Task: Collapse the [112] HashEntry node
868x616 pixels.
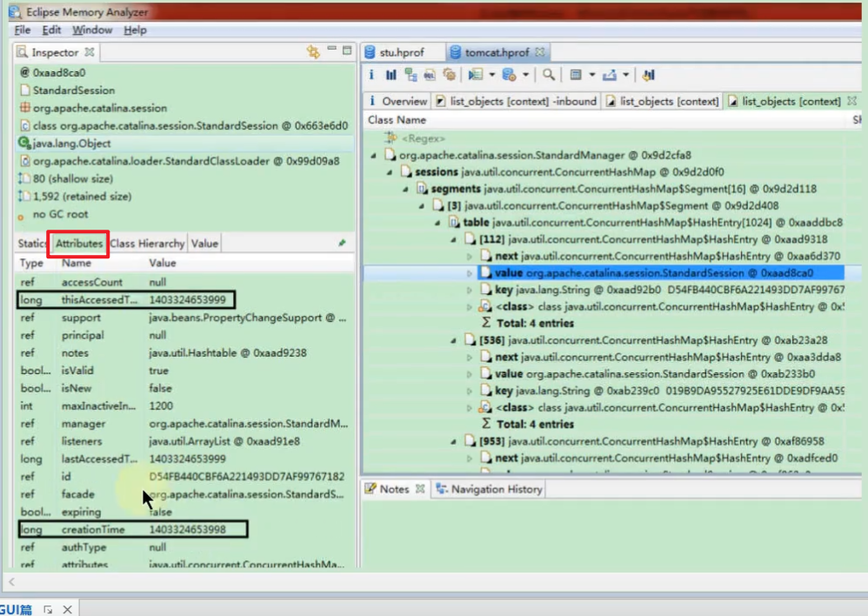Action: click(453, 240)
